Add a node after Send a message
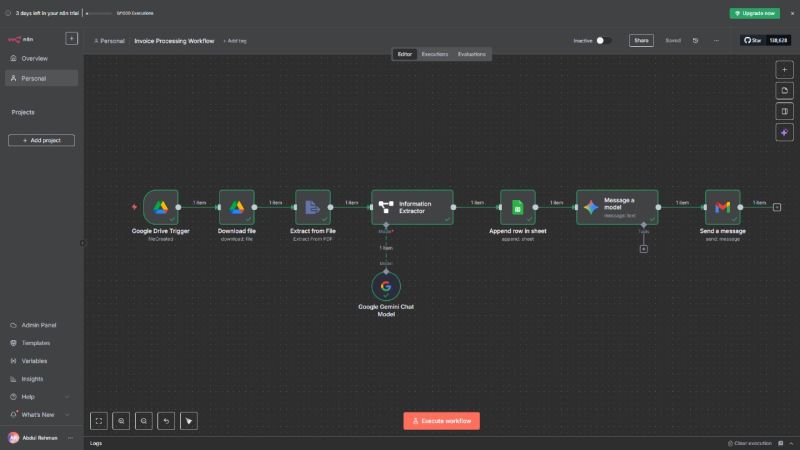This screenshot has width=800, height=450. pyautogui.click(x=777, y=207)
